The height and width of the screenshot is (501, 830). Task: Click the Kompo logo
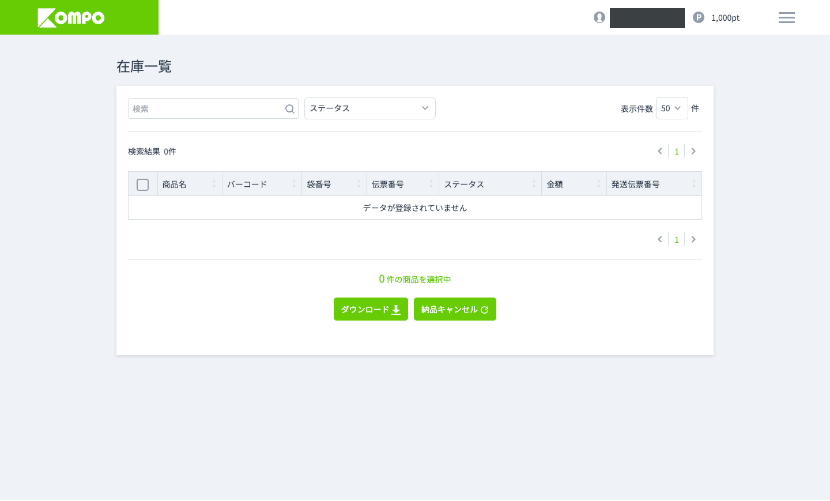pos(71,17)
